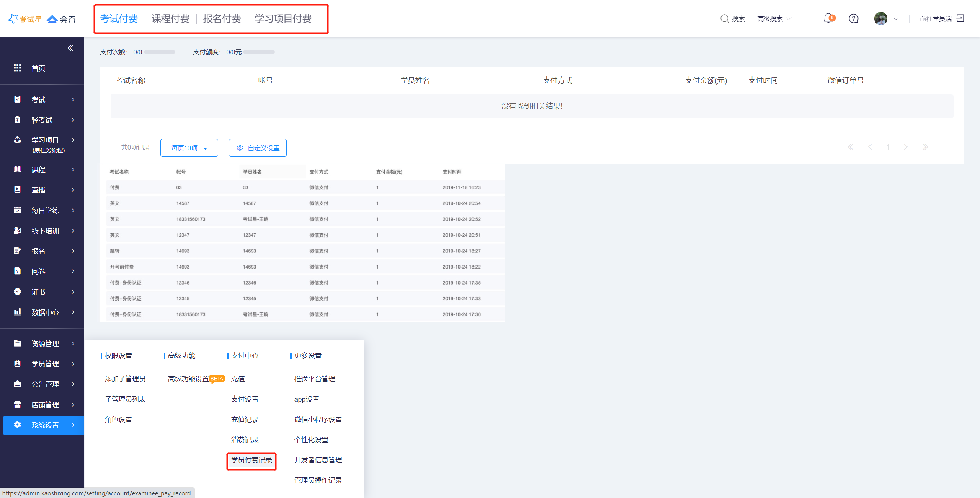Click the 首页 grid icon in sidebar
980x498 pixels.
17,68
